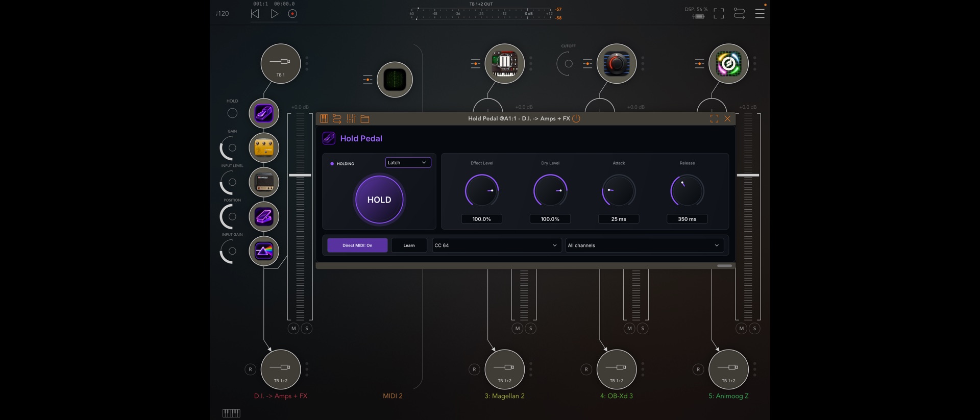The width and height of the screenshot is (980, 420).
Task: Open the routing matrix icon in top bar
Action: (739, 14)
